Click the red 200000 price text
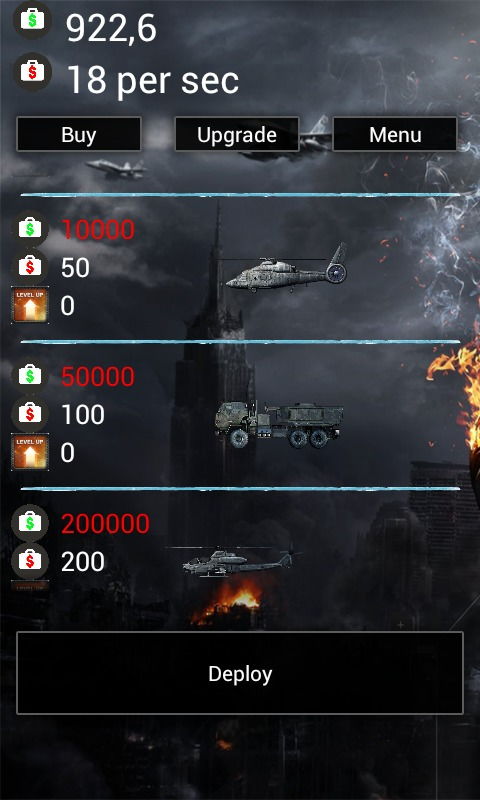 pos(106,523)
